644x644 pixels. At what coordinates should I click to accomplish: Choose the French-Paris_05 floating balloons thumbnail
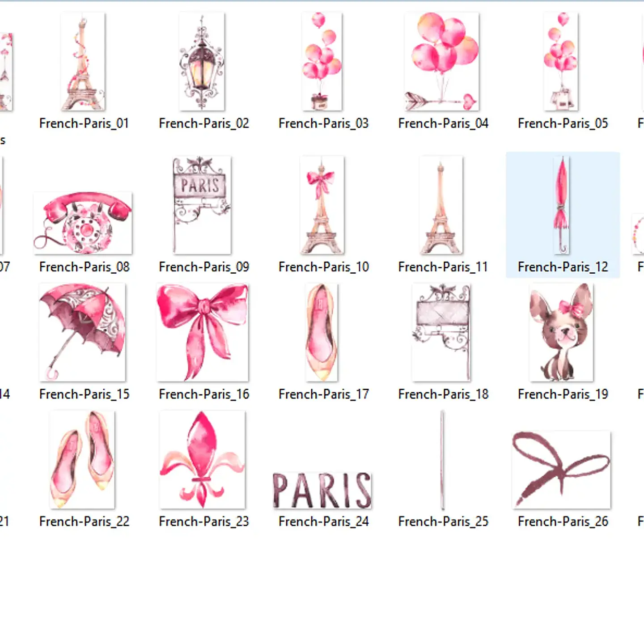click(x=562, y=63)
